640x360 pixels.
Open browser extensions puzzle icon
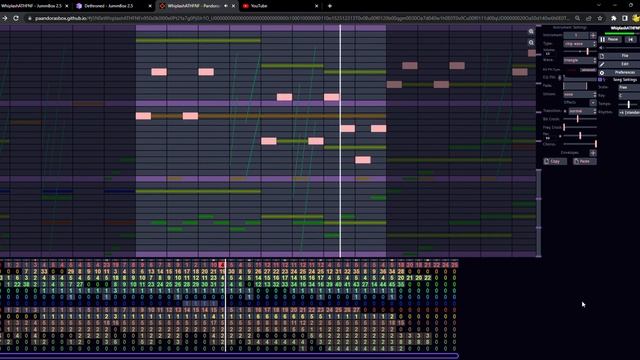pos(613,18)
